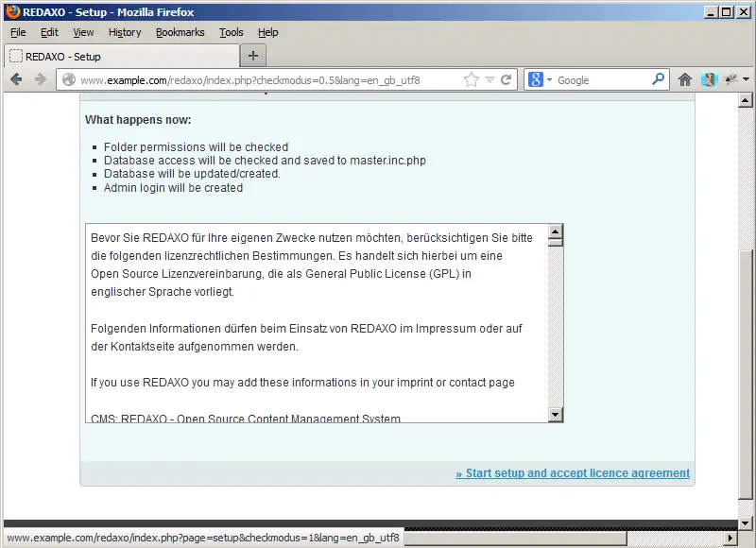Click the horizontal scrollbar right arrow
Image resolution: width=756 pixels, height=548 pixels.
[730, 538]
